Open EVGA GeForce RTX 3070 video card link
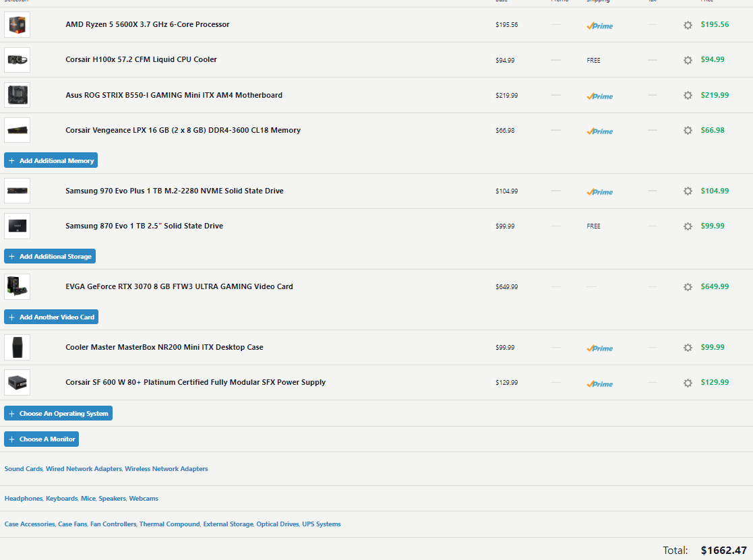The height and width of the screenshot is (560, 753). [179, 286]
